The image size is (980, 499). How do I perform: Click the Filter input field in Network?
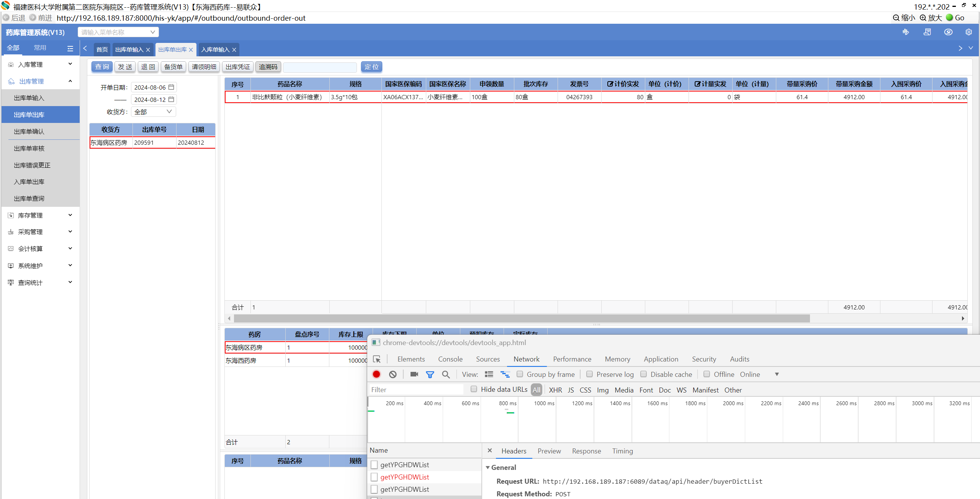point(416,389)
